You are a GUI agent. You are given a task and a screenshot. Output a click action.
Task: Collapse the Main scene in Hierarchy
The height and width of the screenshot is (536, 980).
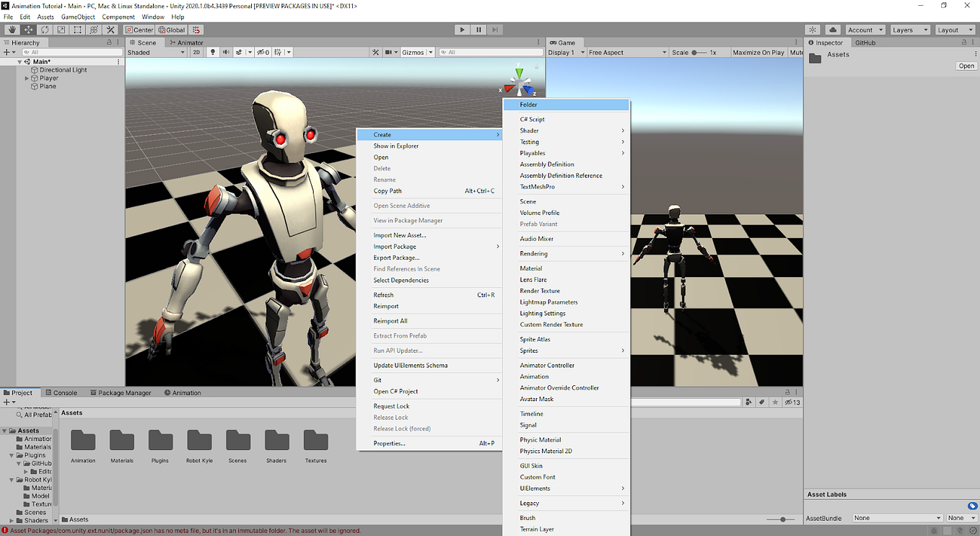tap(19, 61)
